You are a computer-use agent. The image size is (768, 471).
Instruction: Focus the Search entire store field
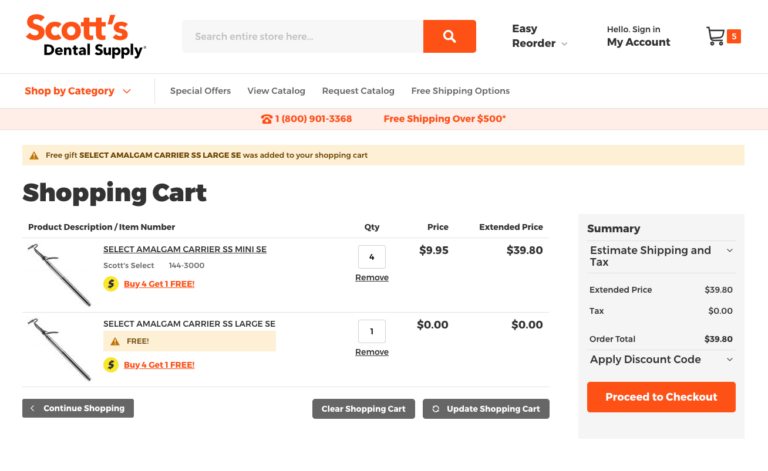(303, 36)
